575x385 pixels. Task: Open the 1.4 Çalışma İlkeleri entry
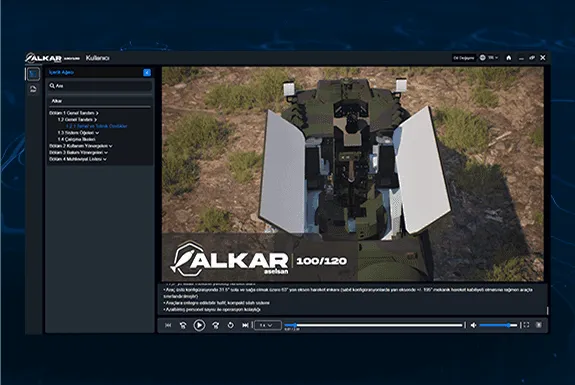pos(77,139)
